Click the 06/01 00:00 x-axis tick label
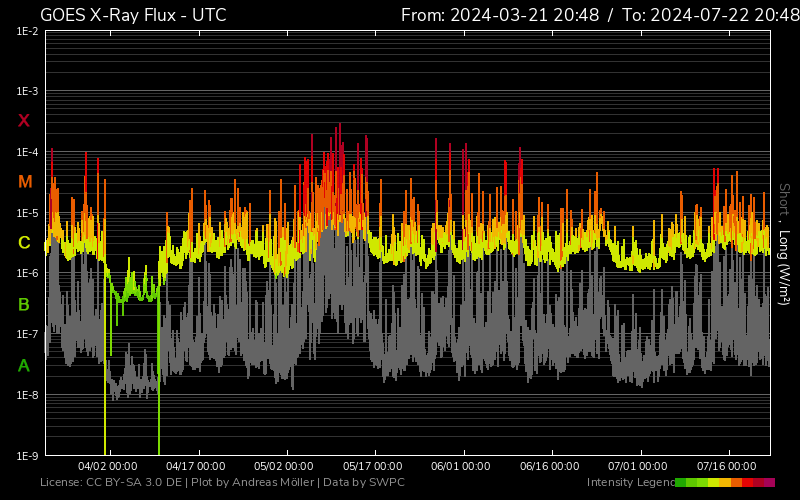The width and height of the screenshot is (800, 500). click(x=461, y=466)
